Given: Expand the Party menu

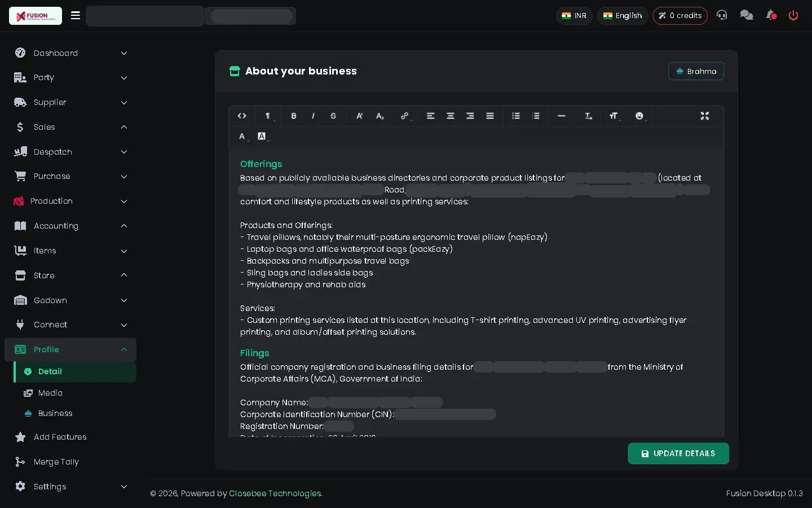Looking at the screenshot, I should pos(70,77).
